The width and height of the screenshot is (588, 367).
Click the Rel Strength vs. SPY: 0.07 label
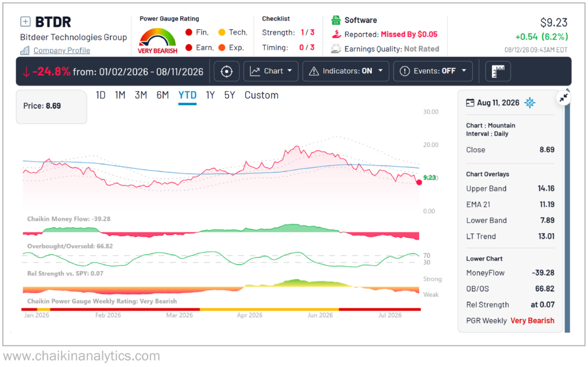click(65, 273)
